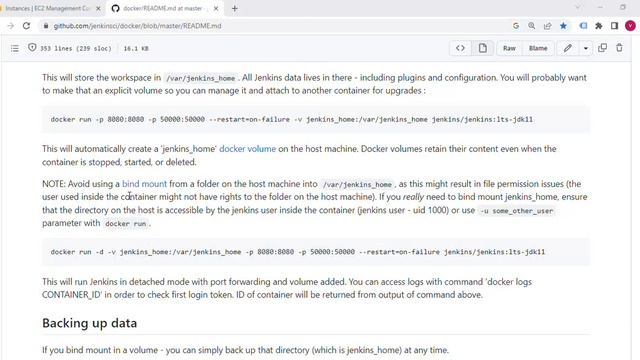Viewport: 640px width, 360px height.
Task: Click the Google icon in the address bar
Action: pos(516,26)
